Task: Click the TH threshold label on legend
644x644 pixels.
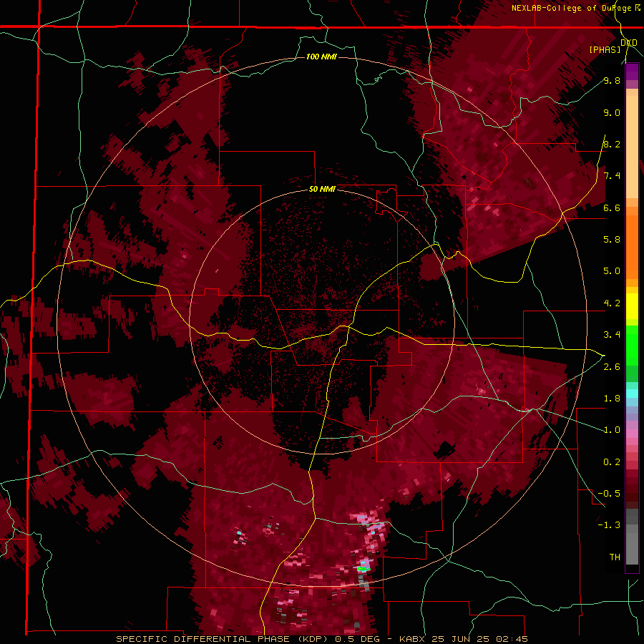Action: point(615,557)
